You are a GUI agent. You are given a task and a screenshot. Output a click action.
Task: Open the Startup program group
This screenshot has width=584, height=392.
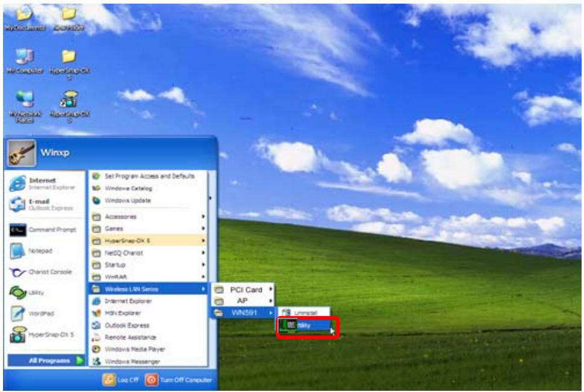point(148,264)
